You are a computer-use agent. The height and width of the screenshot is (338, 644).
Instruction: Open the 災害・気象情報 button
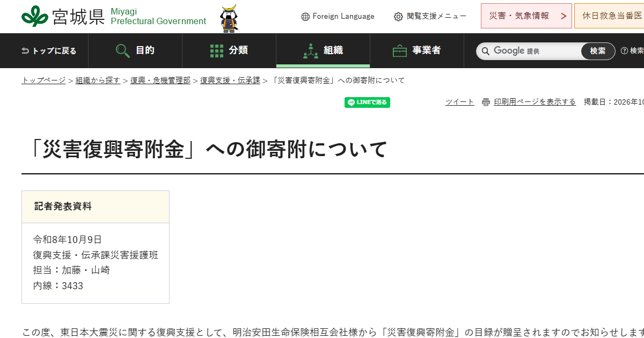[526, 16]
